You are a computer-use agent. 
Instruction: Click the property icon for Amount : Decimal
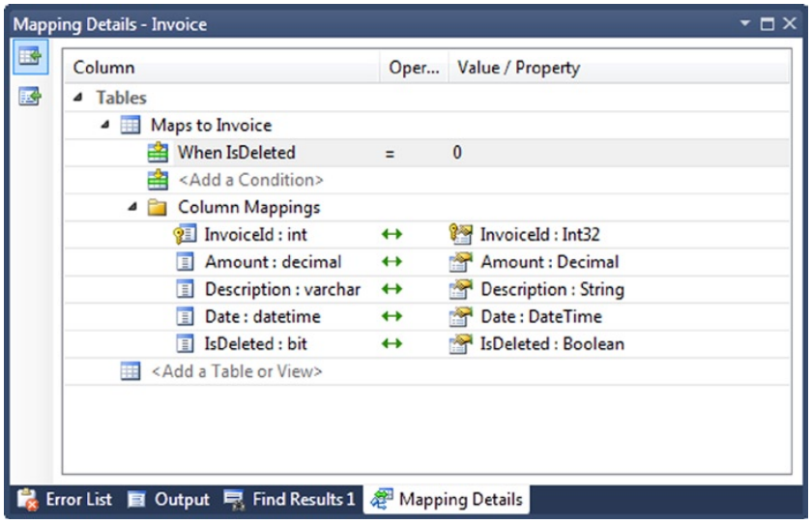pyautogui.click(x=460, y=262)
